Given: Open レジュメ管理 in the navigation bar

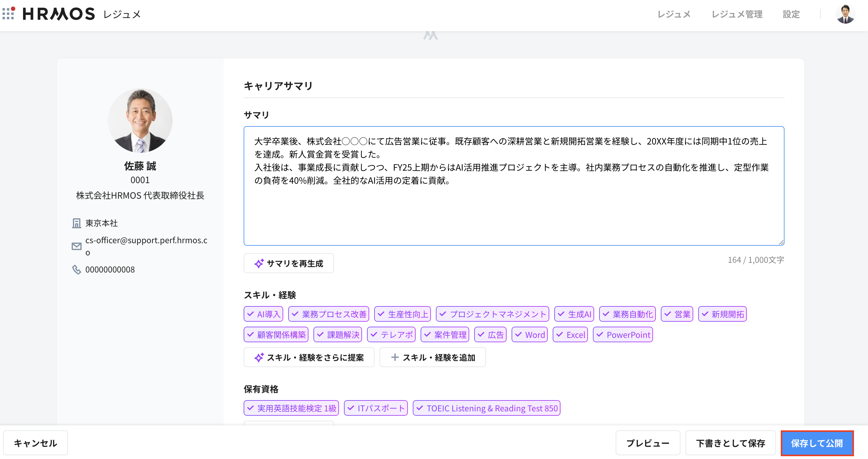Looking at the screenshot, I should point(737,14).
